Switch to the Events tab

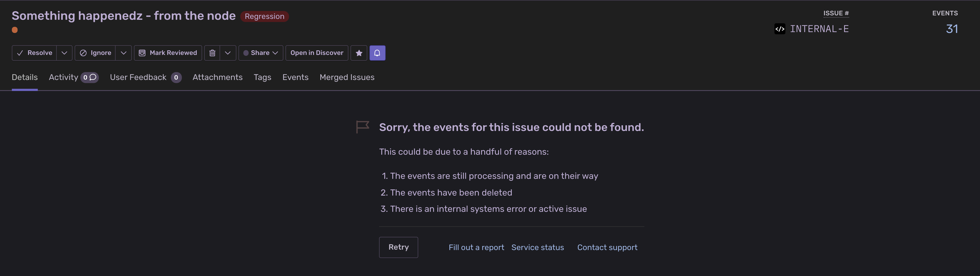(295, 77)
